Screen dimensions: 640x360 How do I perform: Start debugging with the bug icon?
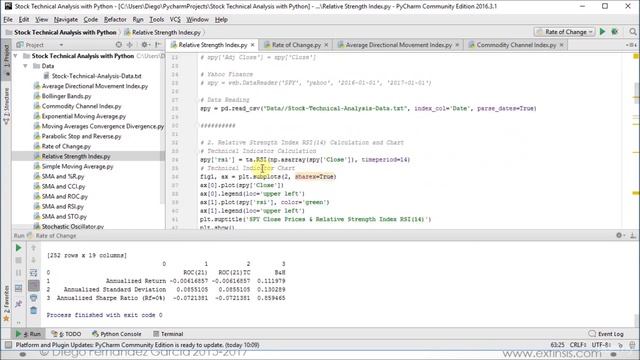click(615, 32)
